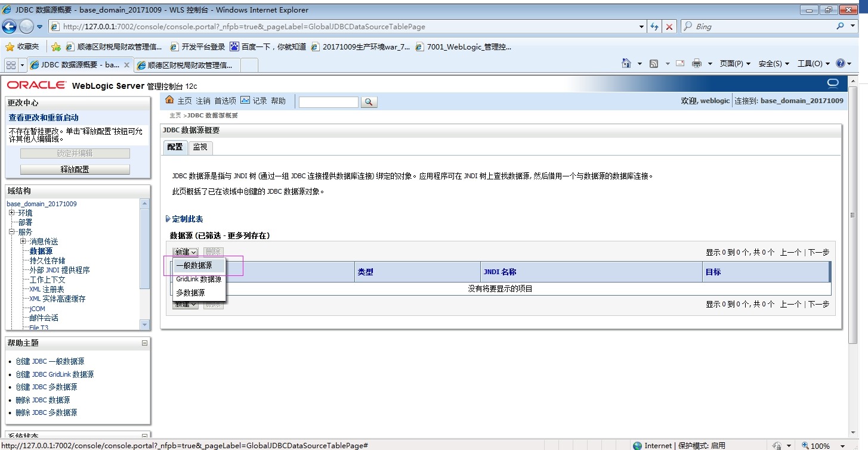The width and height of the screenshot is (868, 450).
Task: Minimize the 帮助主题 panel
Action: 144,343
